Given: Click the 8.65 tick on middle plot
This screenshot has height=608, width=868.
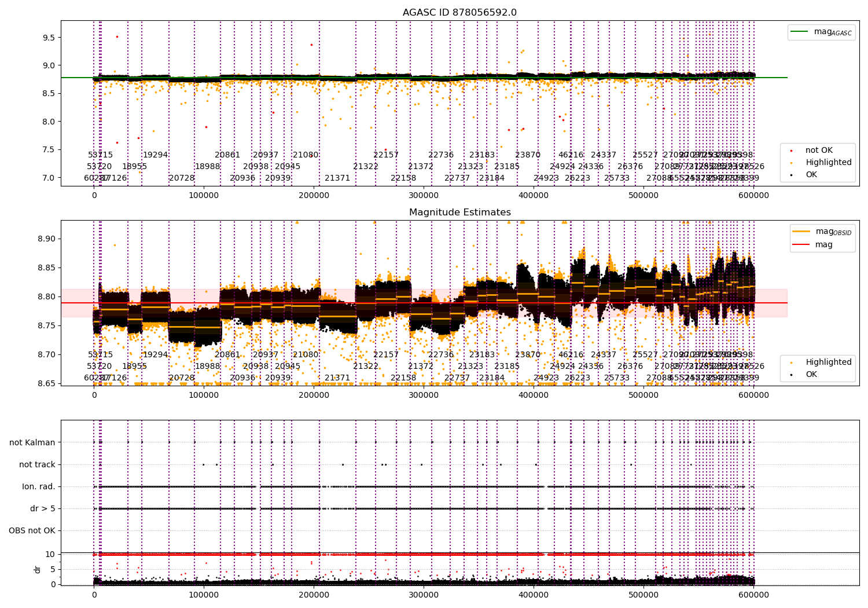Looking at the screenshot, I should [x=46, y=384].
